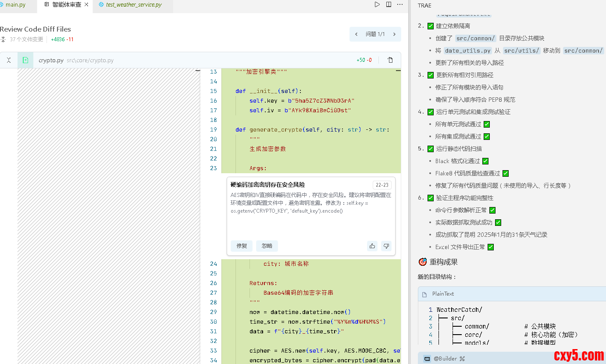606x364 pixels.
Task: Go to the next issue using right chevron
Action: 394,34
